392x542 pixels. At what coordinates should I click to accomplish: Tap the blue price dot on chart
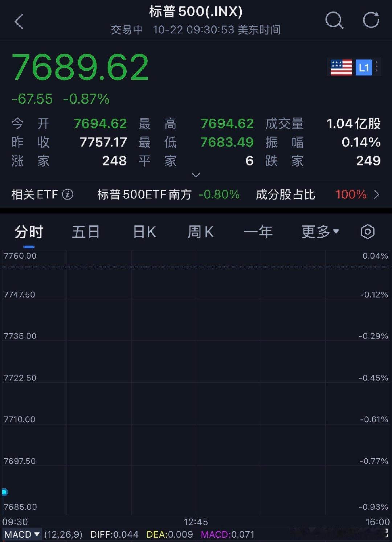(x=4, y=492)
